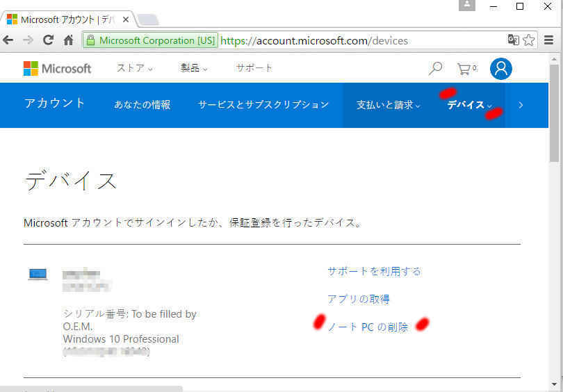The height and width of the screenshot is (392, 563).
Task: Open Chrome hamburger menu
Action: [548, 40]
